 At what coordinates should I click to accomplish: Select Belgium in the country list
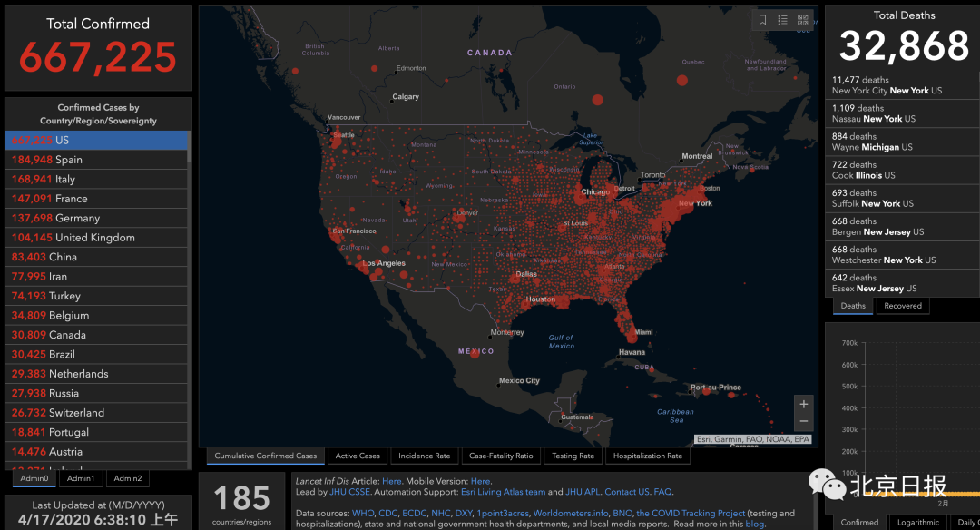(95, 315)
